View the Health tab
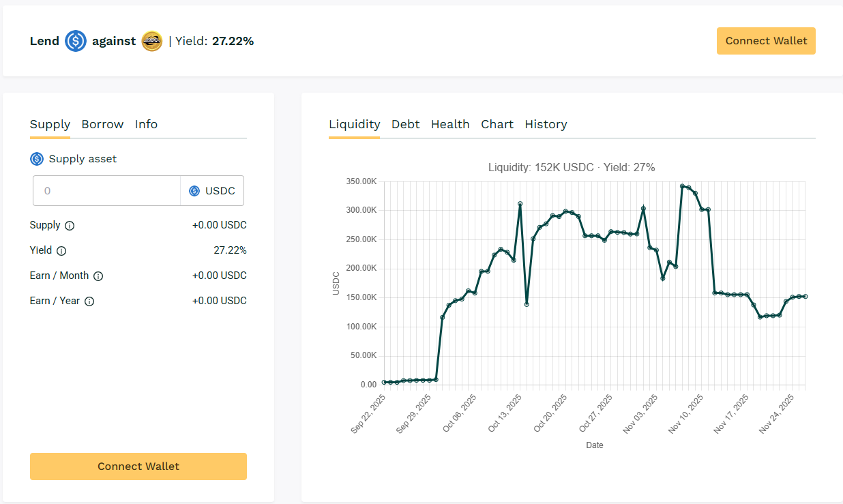The width and height of the screenshot is (843, 504). [x=450, y=124]
